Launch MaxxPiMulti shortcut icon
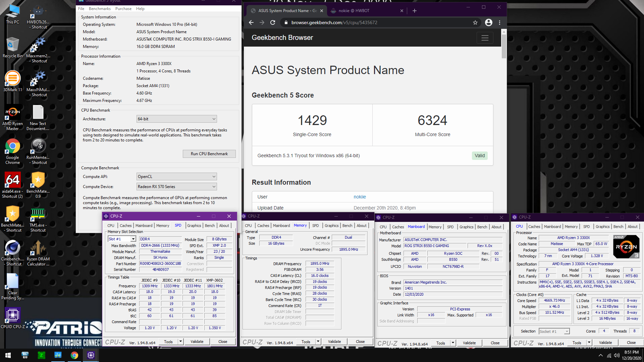Viewport: 644px width, 362px height. (38, 84)
